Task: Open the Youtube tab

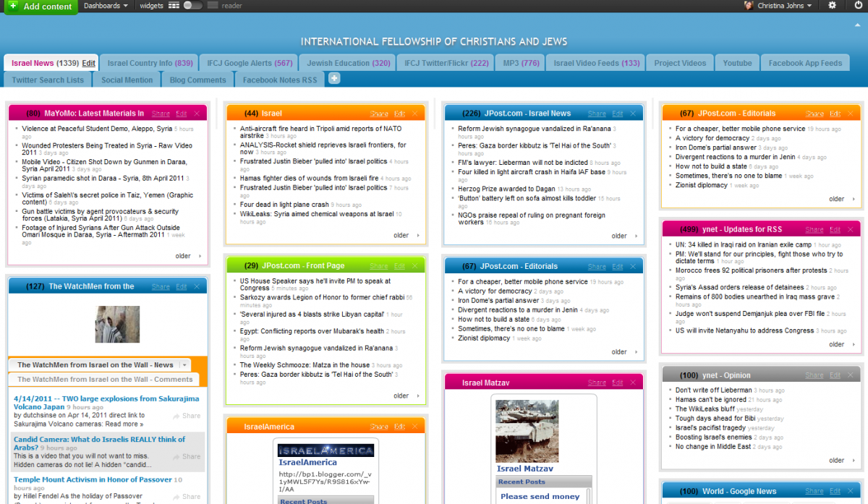Action: [x=737, y=63]
